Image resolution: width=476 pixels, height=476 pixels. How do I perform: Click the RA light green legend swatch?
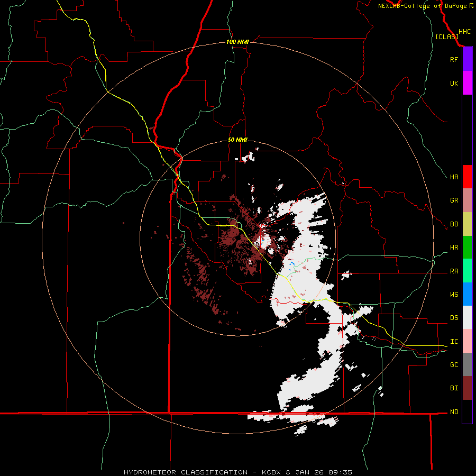tap(467, 271)
